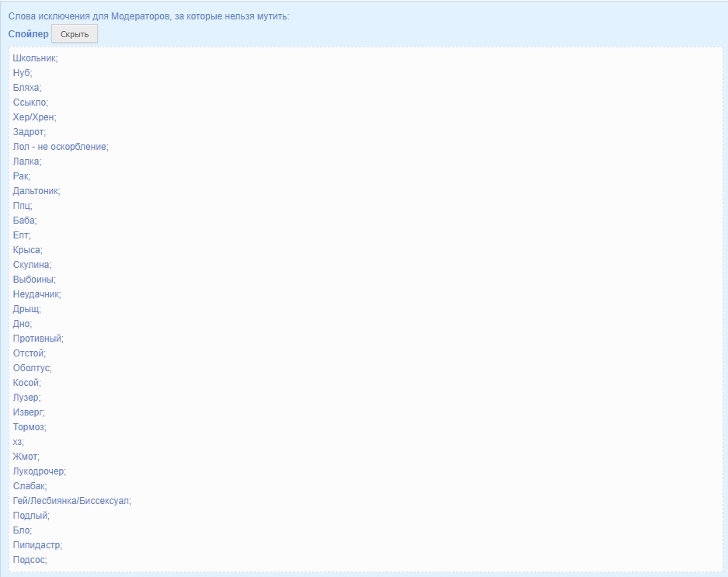Select the entry Епт
728x577 pixels.
pos(21,235)
